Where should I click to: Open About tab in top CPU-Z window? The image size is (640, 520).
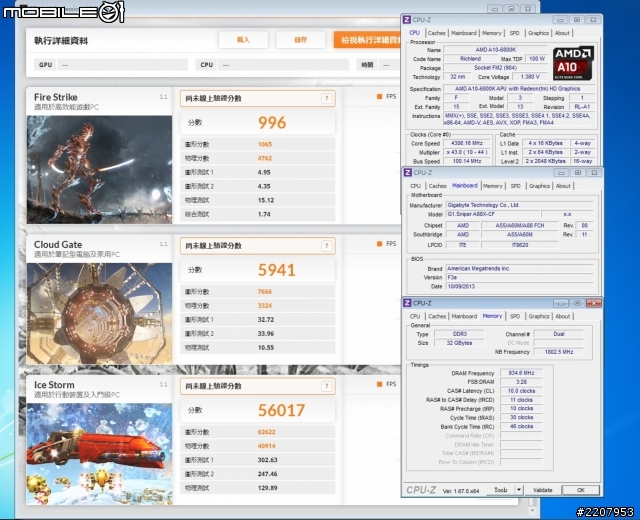[x=562, y=33]
